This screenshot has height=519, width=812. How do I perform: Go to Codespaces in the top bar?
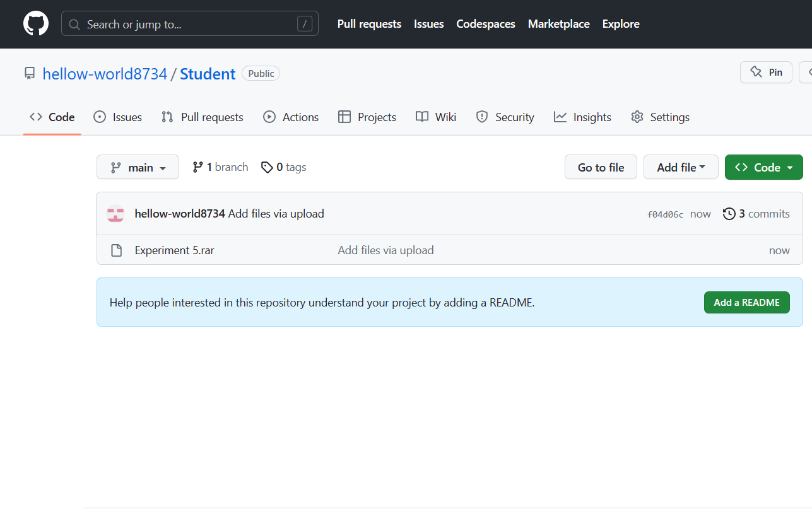coord(486,24)
